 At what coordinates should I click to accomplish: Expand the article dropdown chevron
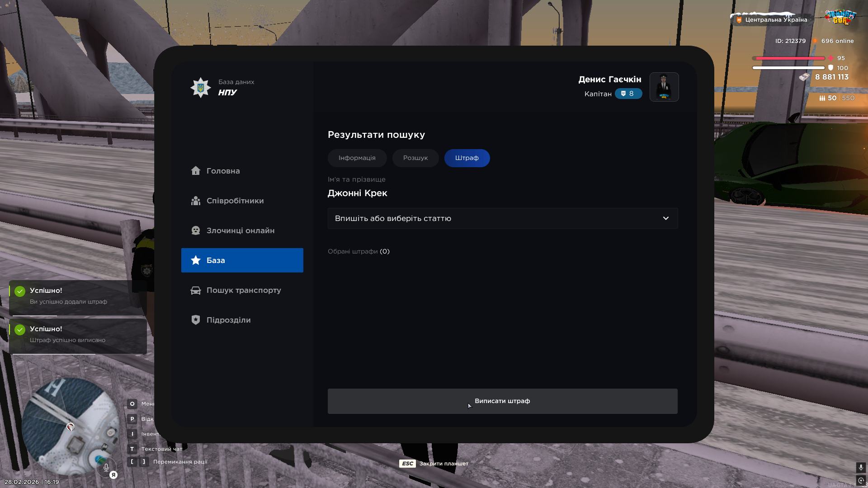point(665,218)
